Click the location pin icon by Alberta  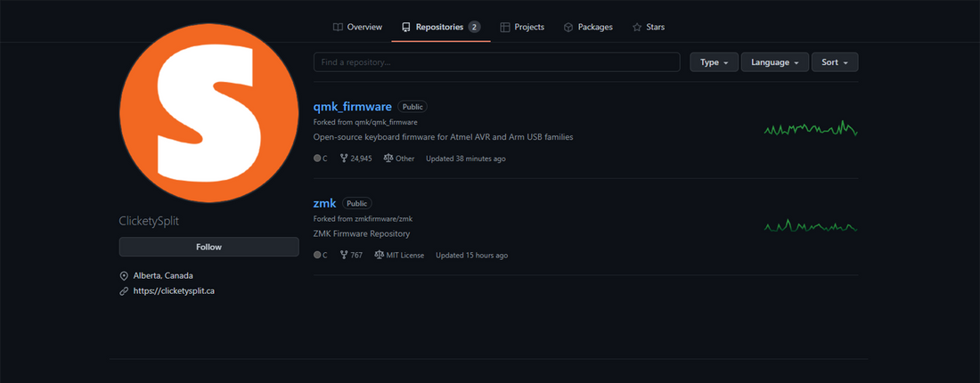tap(124, 275)
